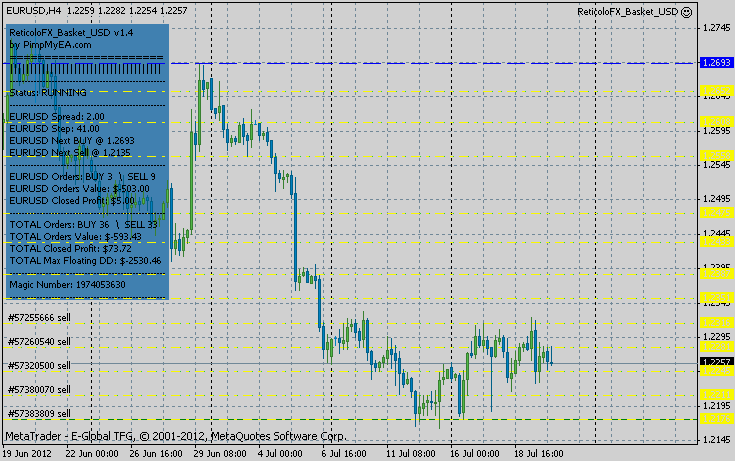This screenshot has width=735, height=461.
Task: Select order label #57260540 sell
Action: 39,342
